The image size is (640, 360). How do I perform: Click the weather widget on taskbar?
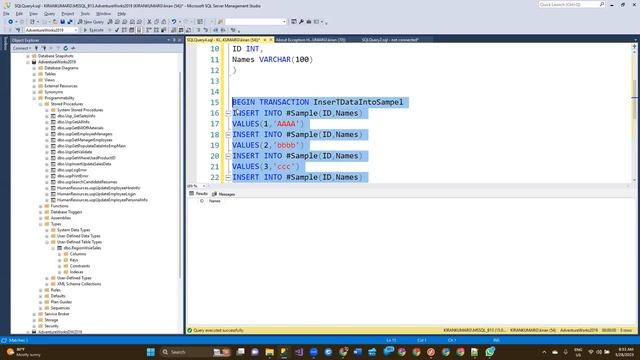coord(24,352)
